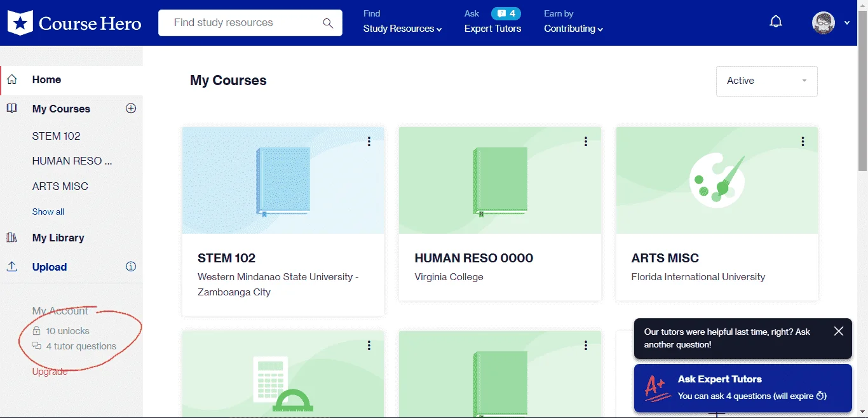Open My Courses in sidebar

(x=61, y=109)
